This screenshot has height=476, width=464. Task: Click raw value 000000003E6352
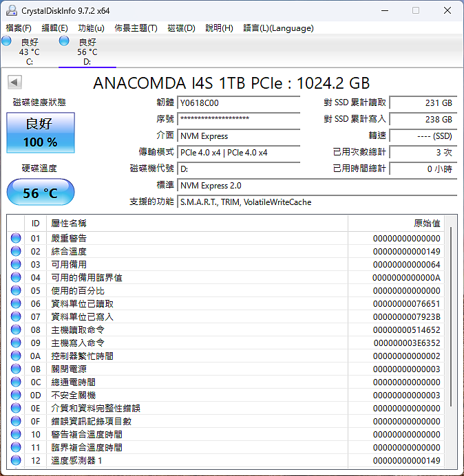(x=407, y=343)
